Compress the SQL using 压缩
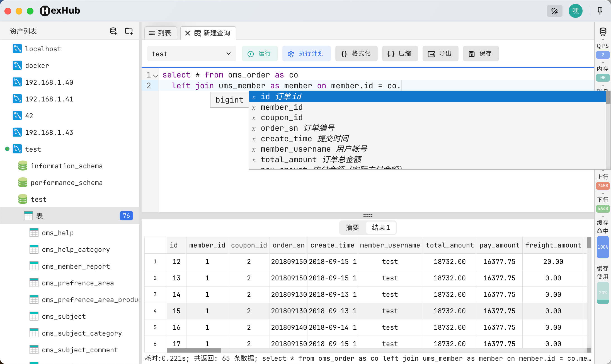 [x=400, y=54]
